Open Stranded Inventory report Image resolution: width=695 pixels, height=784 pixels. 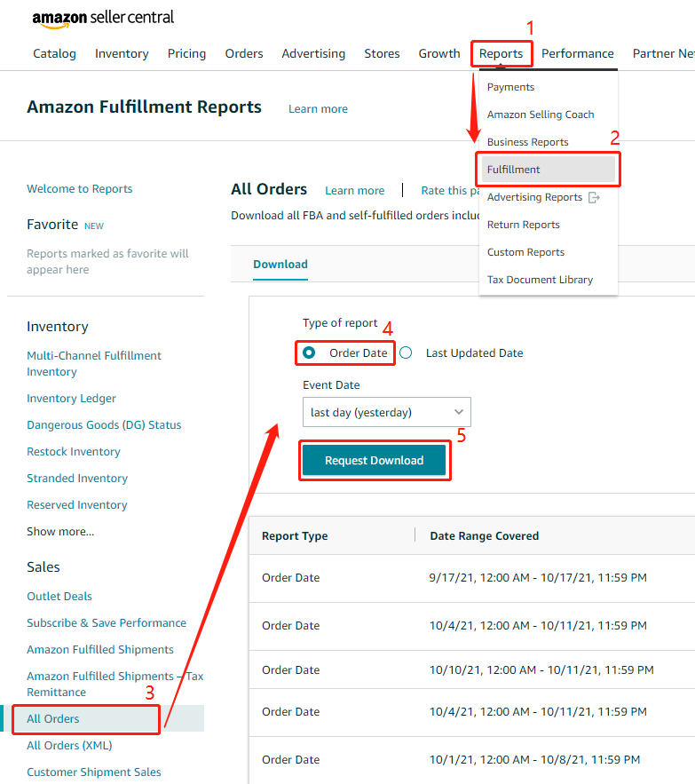[77, 478]
